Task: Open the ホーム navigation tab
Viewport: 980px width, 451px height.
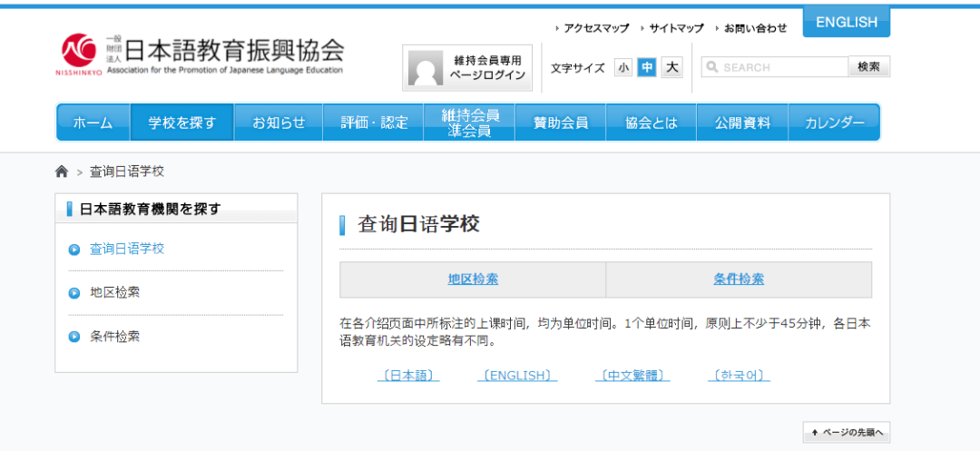Action: [93, 123]
